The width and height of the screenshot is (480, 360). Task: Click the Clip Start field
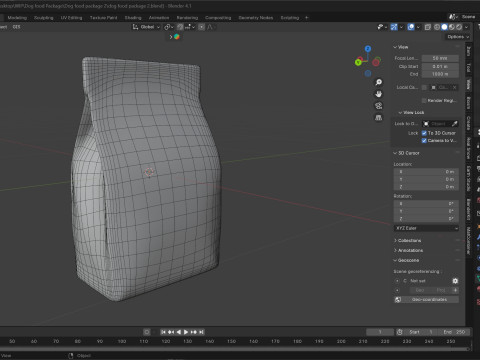pyautogui.click(x=440, y=67)
